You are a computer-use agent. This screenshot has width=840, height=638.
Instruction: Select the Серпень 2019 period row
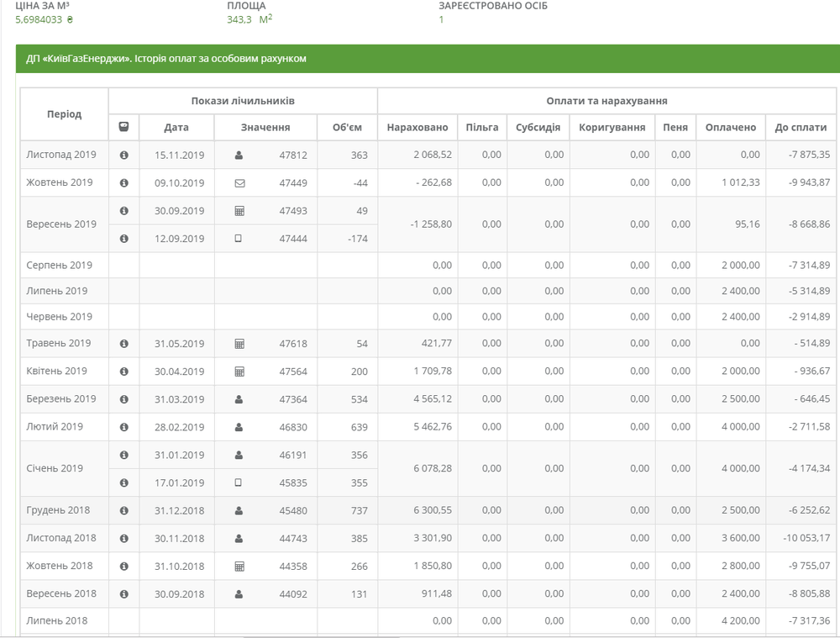click(60, 266)
